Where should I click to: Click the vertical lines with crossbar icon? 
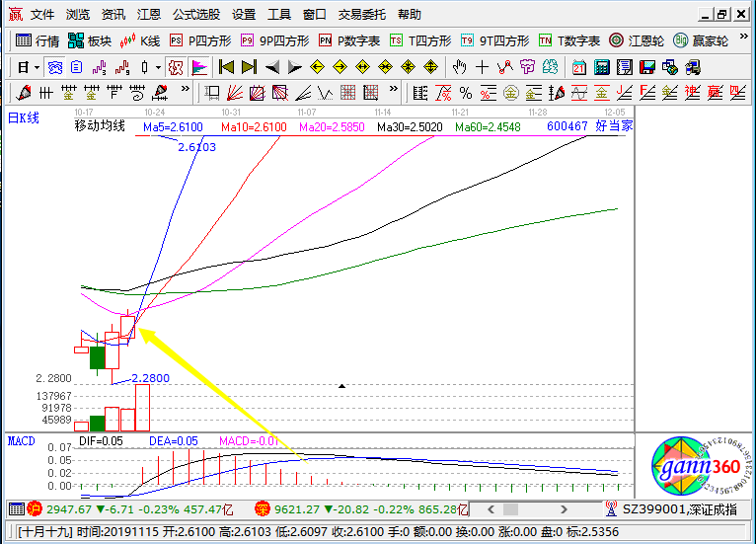(x=45, y=92)
